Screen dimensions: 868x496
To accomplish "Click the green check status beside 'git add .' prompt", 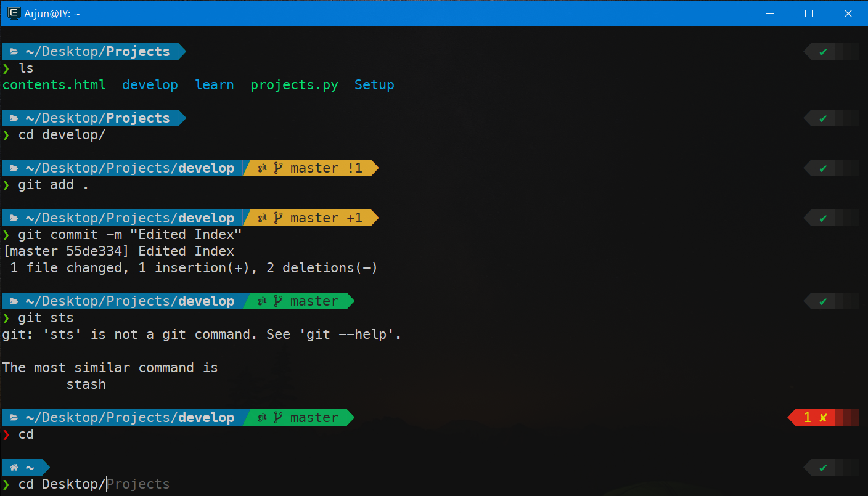I will tap(823, 168).
